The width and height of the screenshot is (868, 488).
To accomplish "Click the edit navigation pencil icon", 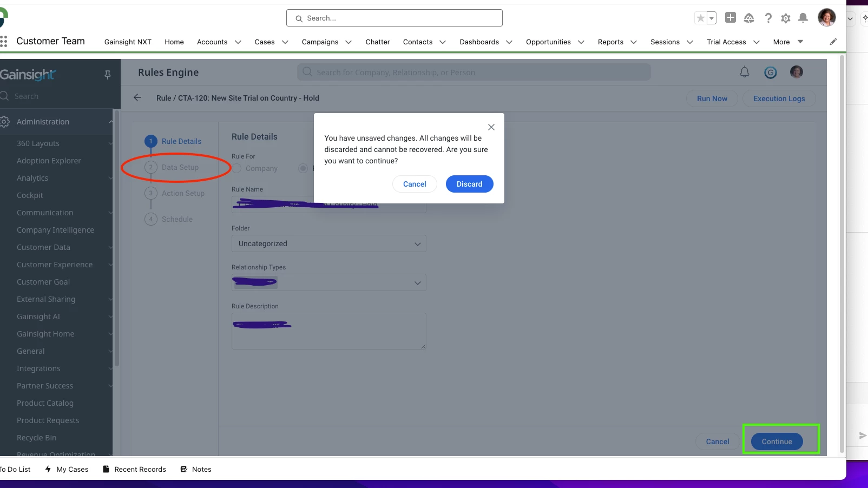I will tap(833, 41).
